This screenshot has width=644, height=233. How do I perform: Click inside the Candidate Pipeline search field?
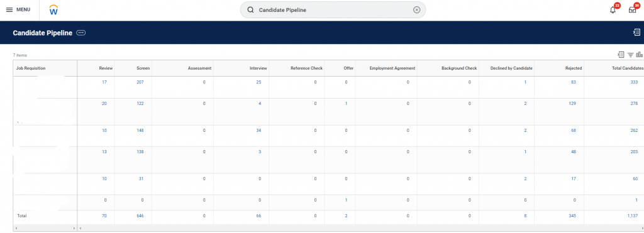click(333, 10)
